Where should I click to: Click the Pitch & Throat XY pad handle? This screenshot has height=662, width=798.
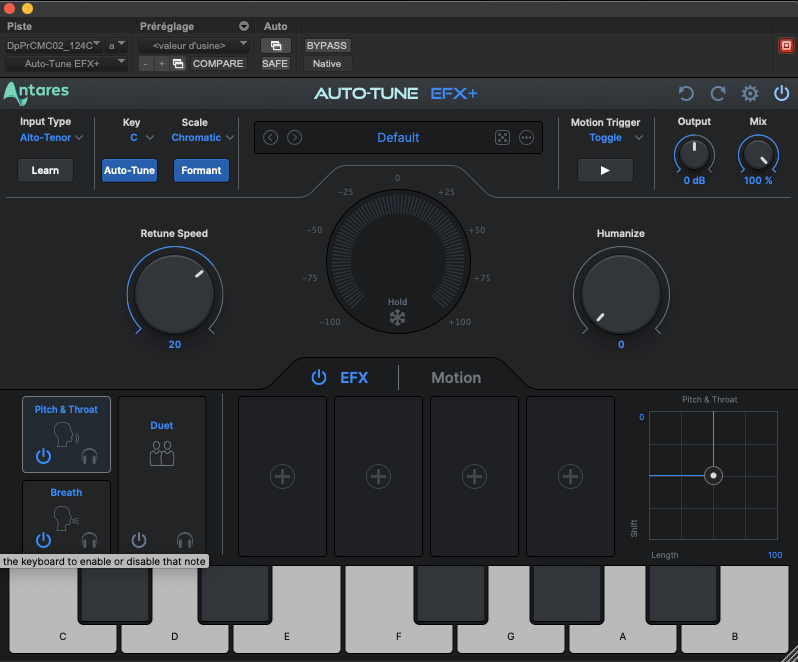click(714, 476)
